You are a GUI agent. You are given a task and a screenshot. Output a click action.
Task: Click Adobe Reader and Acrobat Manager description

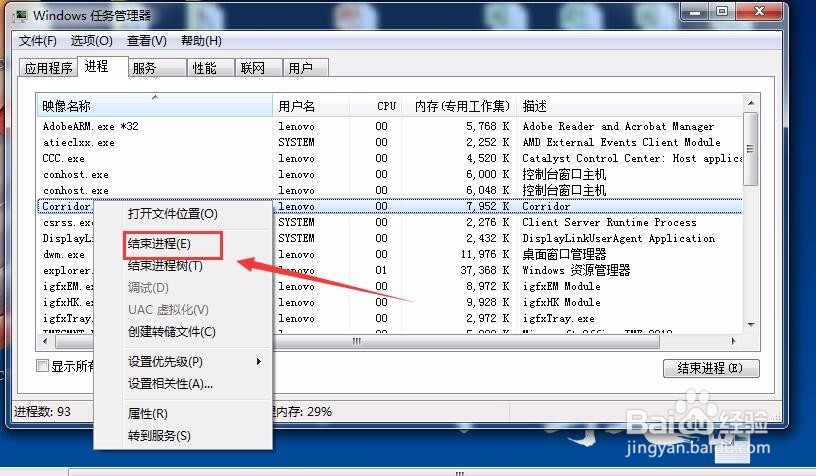[x=618, y=126]
